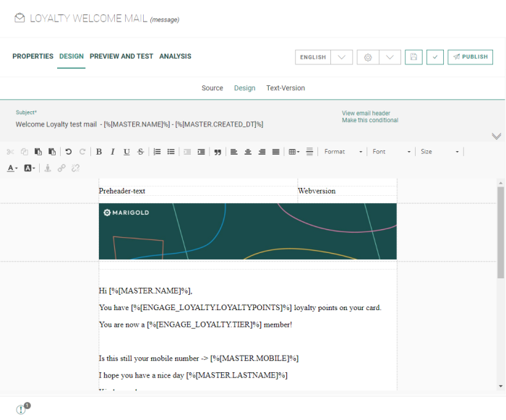Open the Font dropdown
This screenshot has height=420, width=506.
click(391, 152)
